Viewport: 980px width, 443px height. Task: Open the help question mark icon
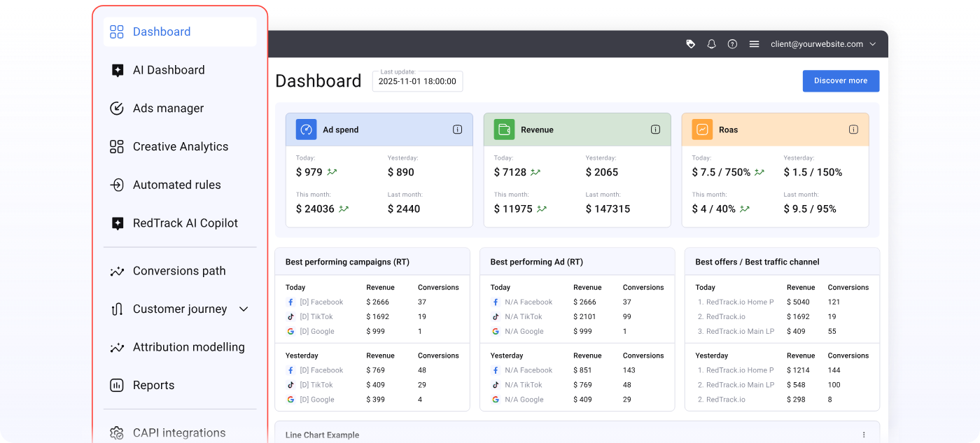(x=732, y=44)
